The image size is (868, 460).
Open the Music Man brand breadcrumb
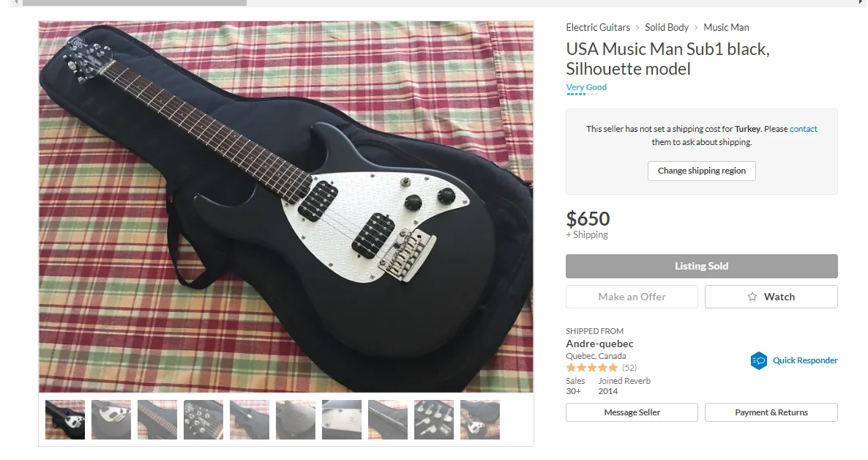(x=726, y=27)
